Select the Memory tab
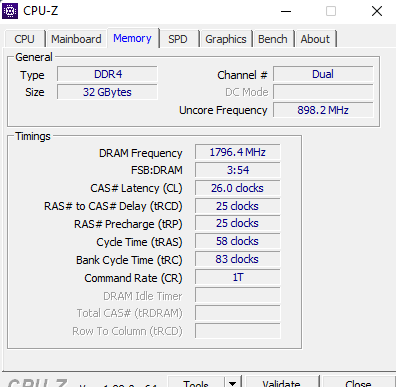 point(132,38)
